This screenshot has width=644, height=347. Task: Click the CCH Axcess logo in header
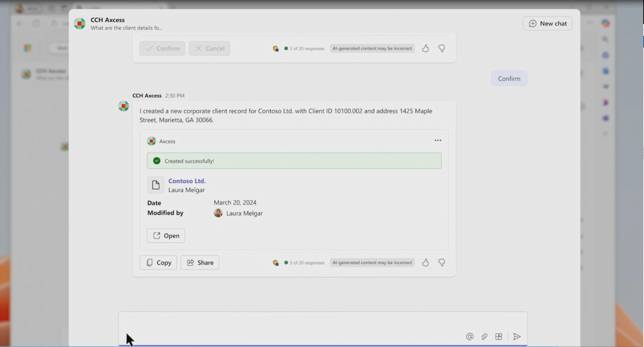[x=80, y=23]
